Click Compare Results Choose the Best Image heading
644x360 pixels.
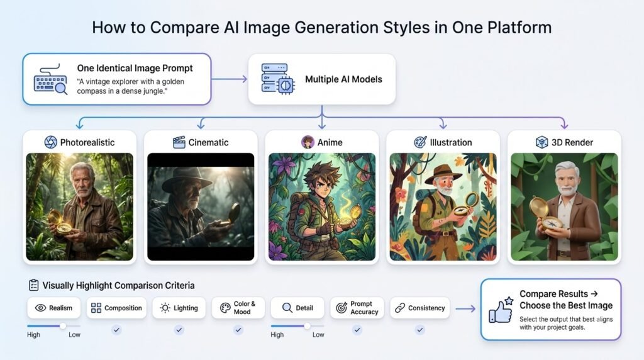pyautogui.click(x=566, y=300)
